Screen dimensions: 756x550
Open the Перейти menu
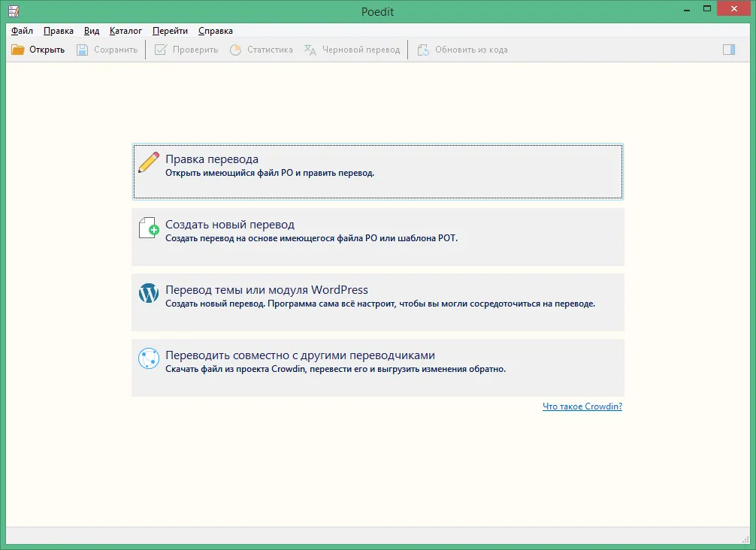(x=170, y=31)
